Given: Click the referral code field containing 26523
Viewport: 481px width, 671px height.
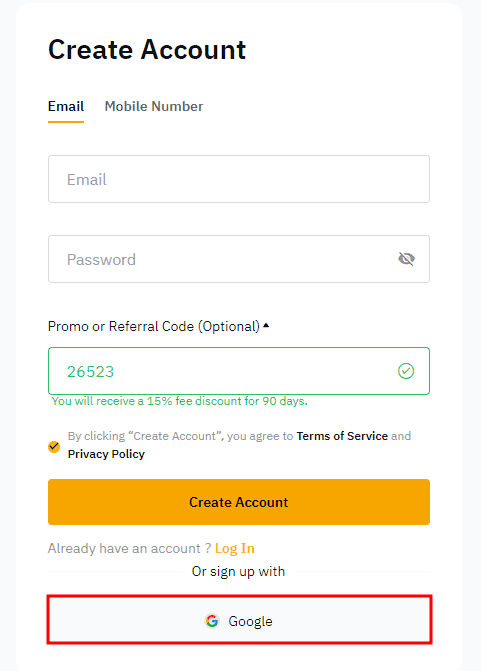Looking at the screenshot, I should [x=239, y=371].
